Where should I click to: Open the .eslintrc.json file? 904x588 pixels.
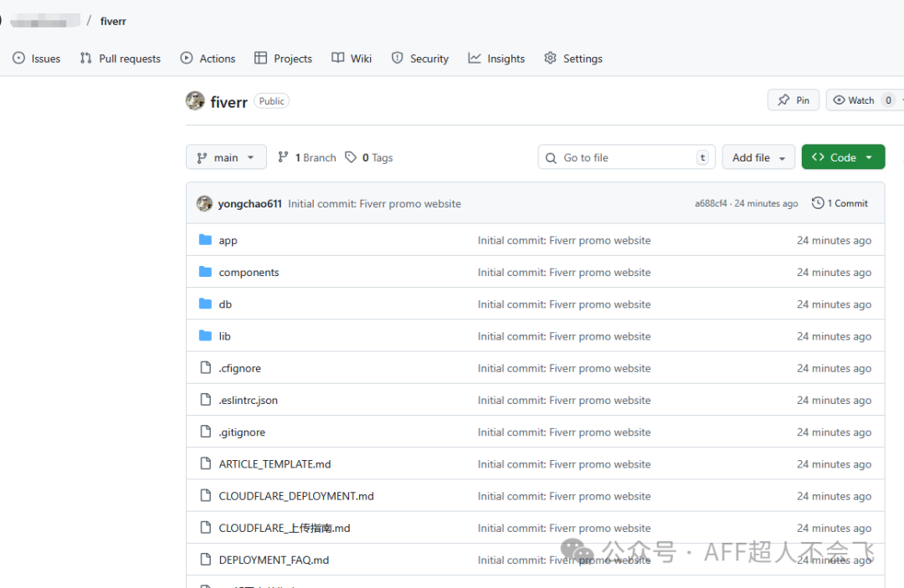point(248,401)
